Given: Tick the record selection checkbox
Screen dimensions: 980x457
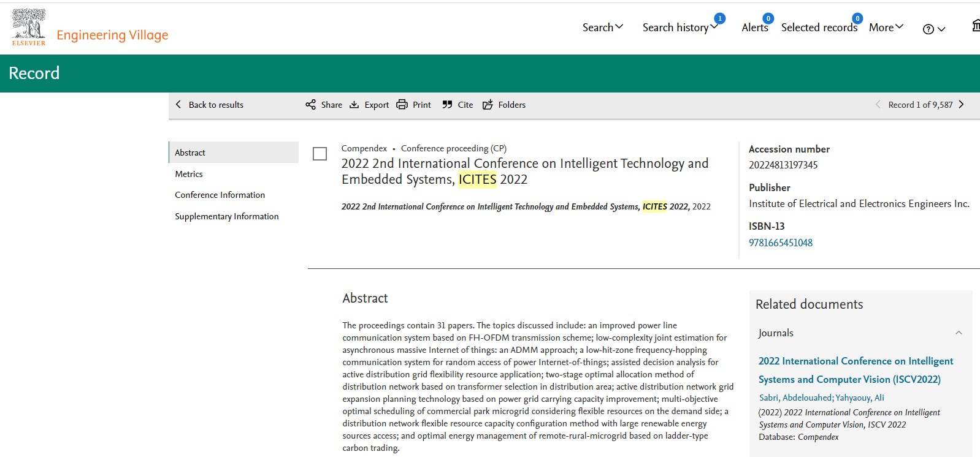Looking at the screenshot, I should click(x=320, y=154).
